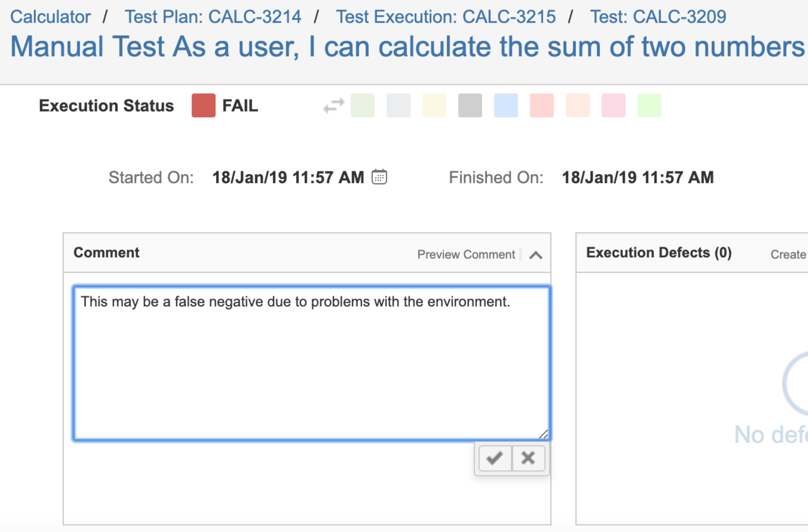This screenshot has height=532, width=808.
Task: Select the first pale green status swatch
Action: [362, 106]
